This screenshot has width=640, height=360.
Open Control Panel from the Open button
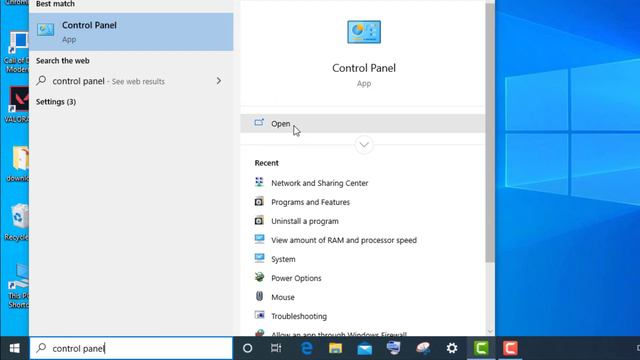(362, 123)
